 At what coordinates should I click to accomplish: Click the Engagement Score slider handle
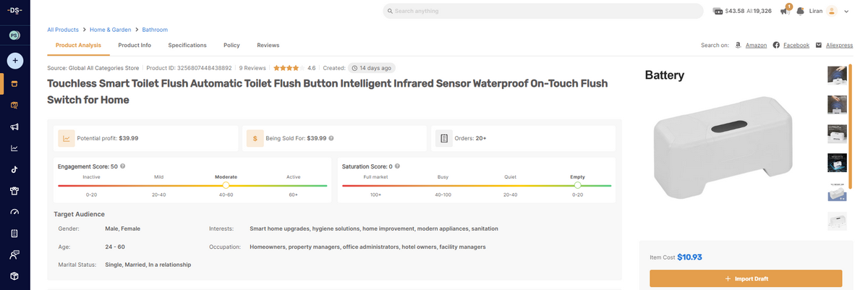[226, 186]
